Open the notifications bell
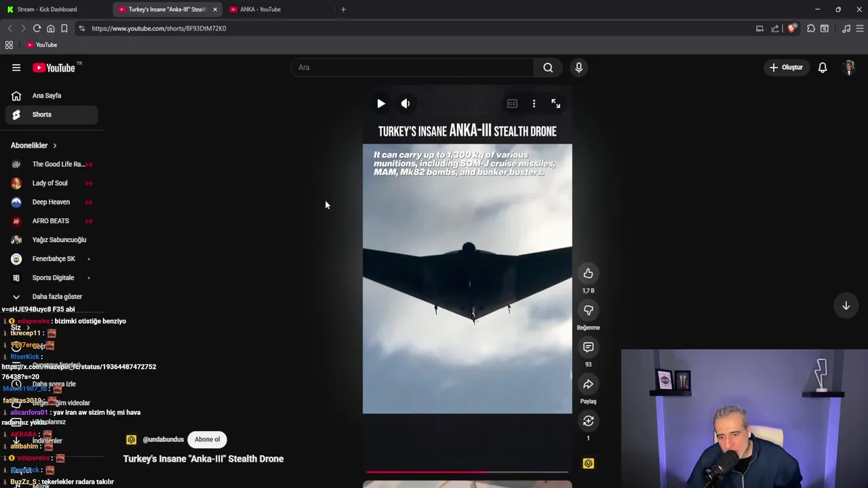The height and width of the screenshot is (488, 868). pos(823,67)
